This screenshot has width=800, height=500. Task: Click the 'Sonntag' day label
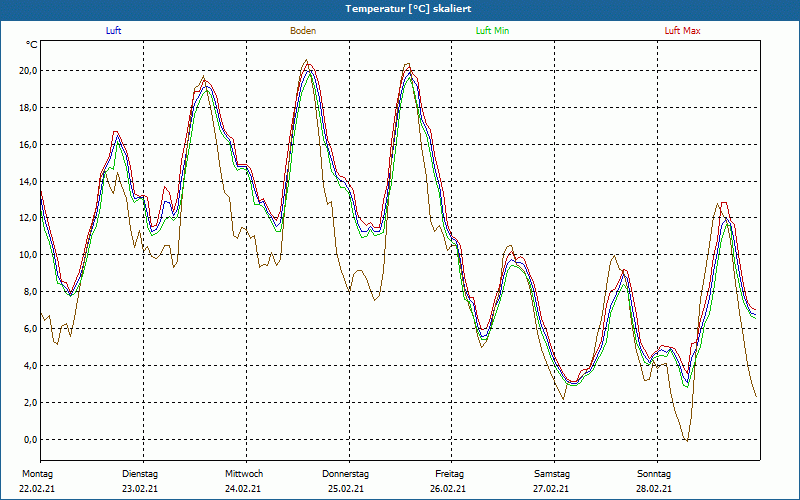click(x=654, y=474)
